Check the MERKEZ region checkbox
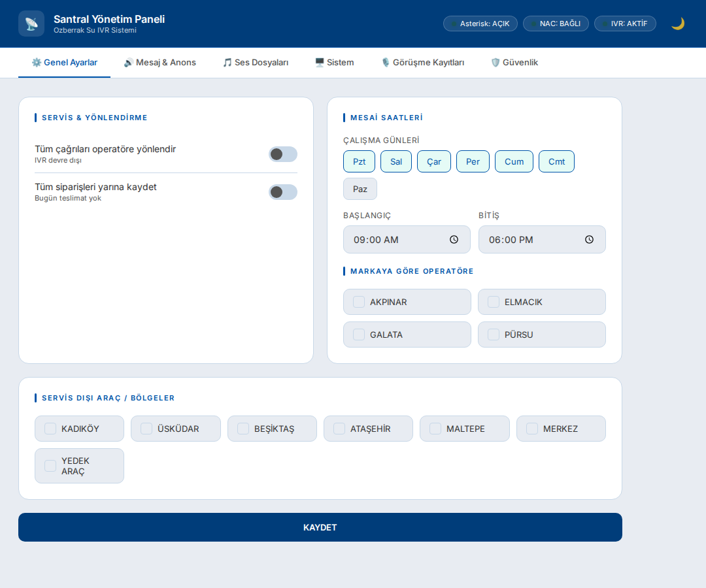Image resolution: width=706 pixels, height=588 pixels. [532, 429]
